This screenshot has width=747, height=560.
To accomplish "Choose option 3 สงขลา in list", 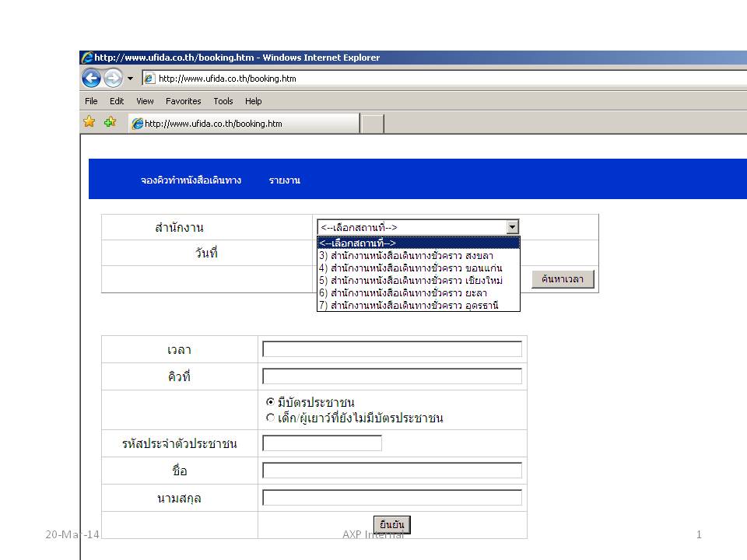I will click(419, 256).
